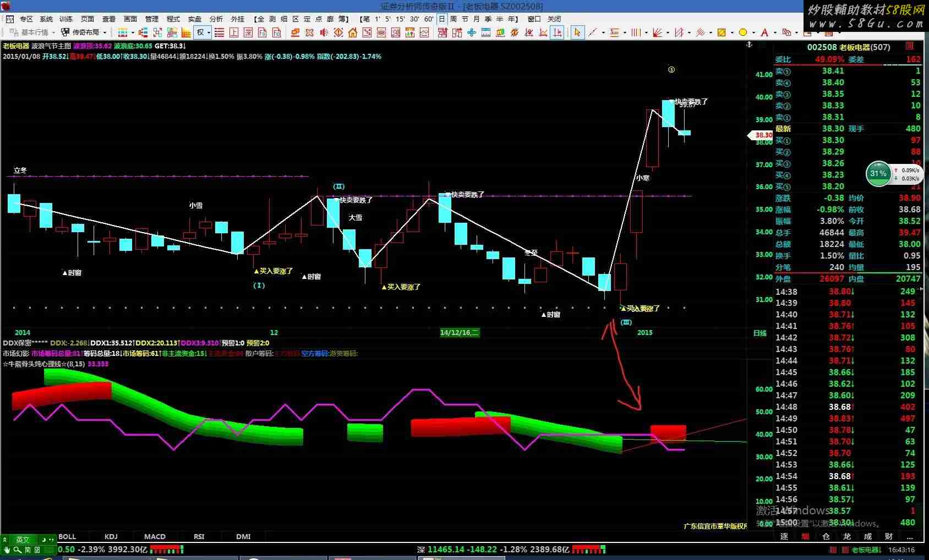Switch to the 年 yearly period

point(511,19)
